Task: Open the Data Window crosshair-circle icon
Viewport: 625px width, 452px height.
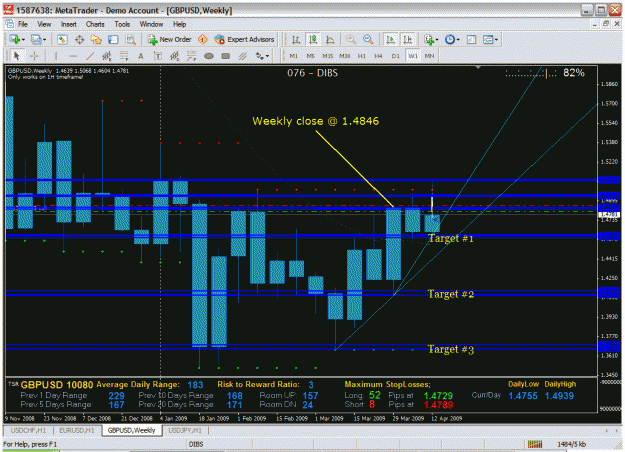Action: coord(79,39)
